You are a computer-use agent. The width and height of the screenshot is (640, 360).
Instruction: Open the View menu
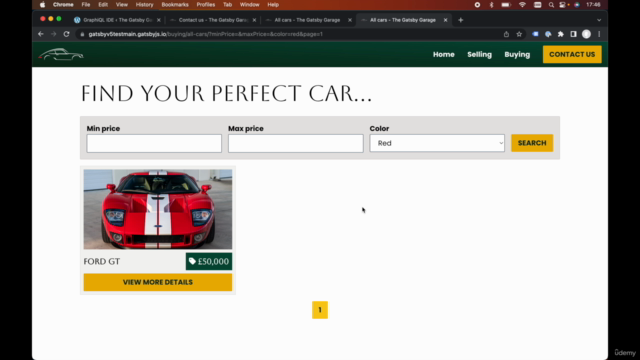coord(122,5)
